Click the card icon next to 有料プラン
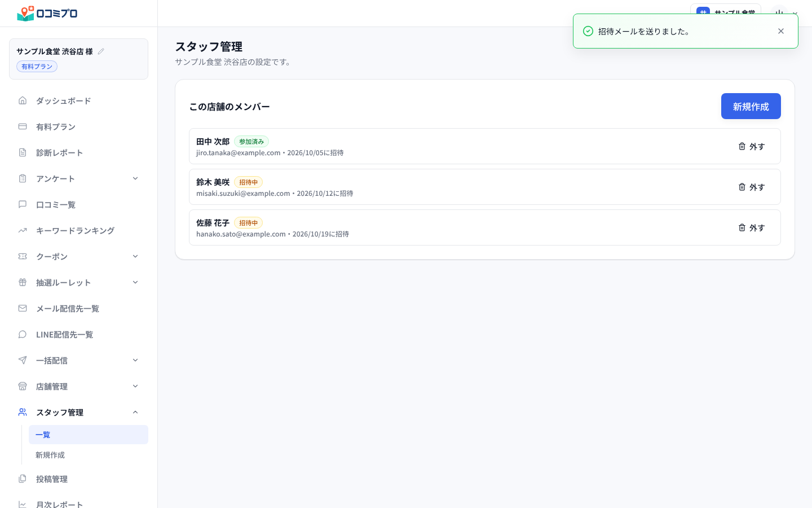The image size is (812, 508). [23, 126]
